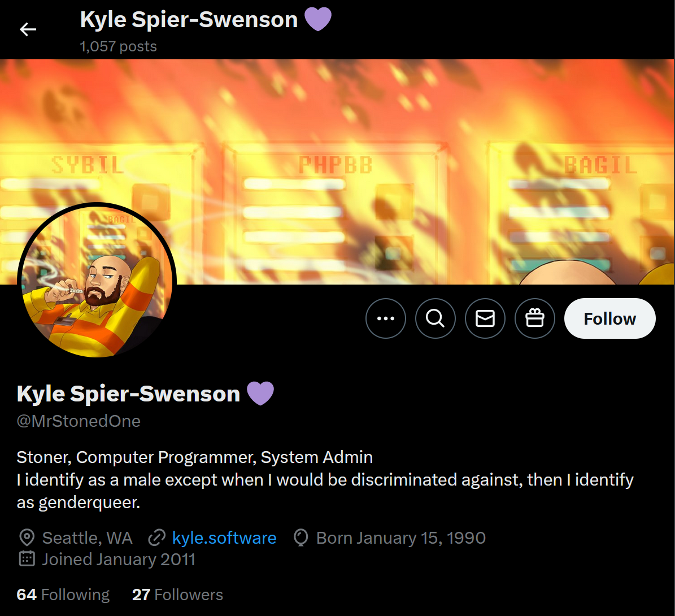Send a direct message via envelope icon
Image resolution: width=675 pixels, height=616 pixels.
point(485,318)
